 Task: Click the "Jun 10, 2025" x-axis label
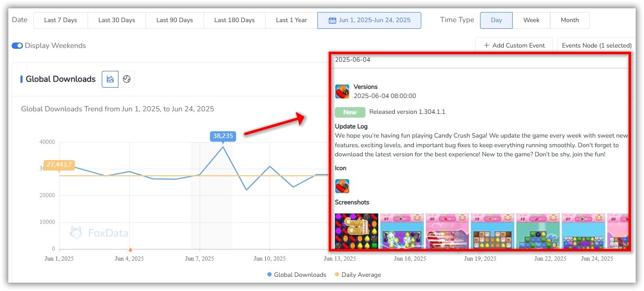[x=270, y=258]
